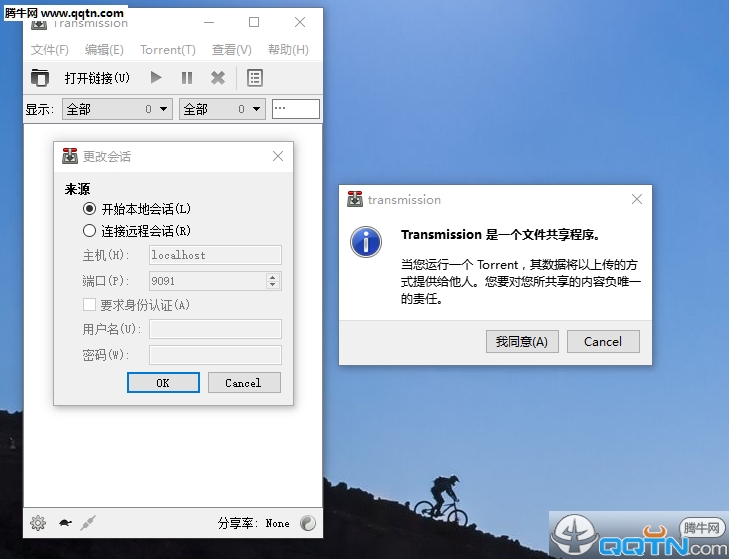This screenshot has width=729, height=559.
Task: Open the 编辑(E) menu
Action: pyautogui.click(x=104, y=50)
